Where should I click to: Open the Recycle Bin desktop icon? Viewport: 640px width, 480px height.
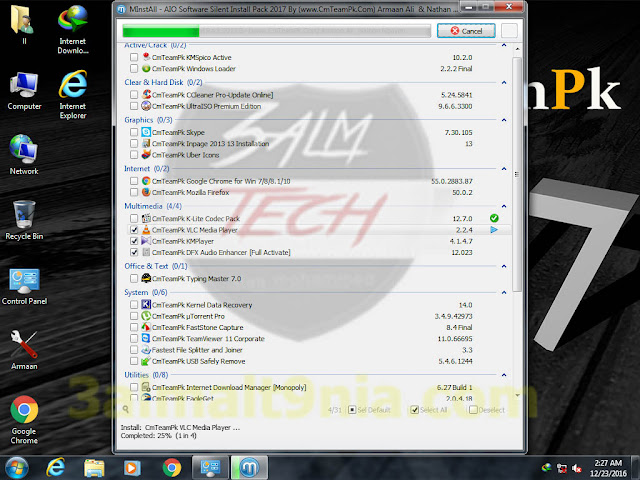(x=24, y=220)
